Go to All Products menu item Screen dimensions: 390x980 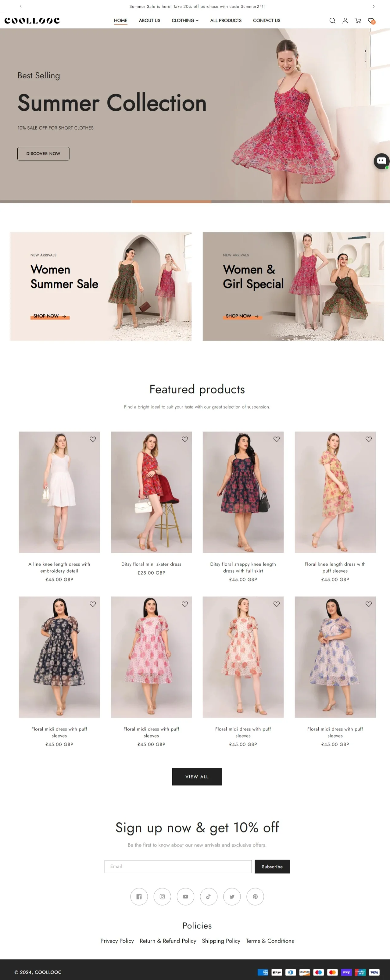(x=226, y=21)
